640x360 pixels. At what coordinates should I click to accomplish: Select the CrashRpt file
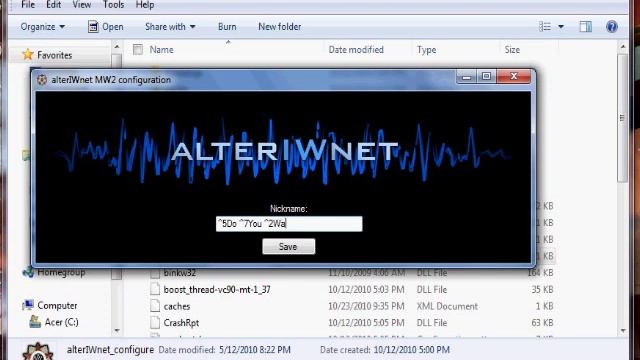click(x=181, y=323)
